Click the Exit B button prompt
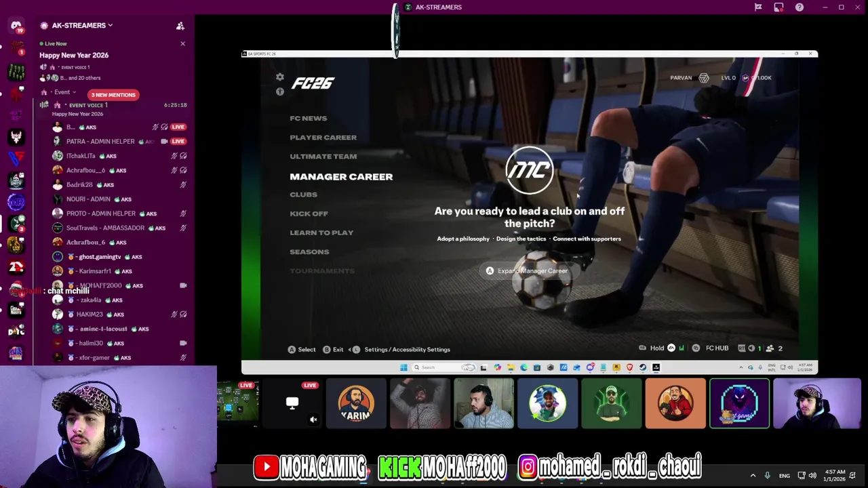The image size is (868, 488). click(332, 350)
